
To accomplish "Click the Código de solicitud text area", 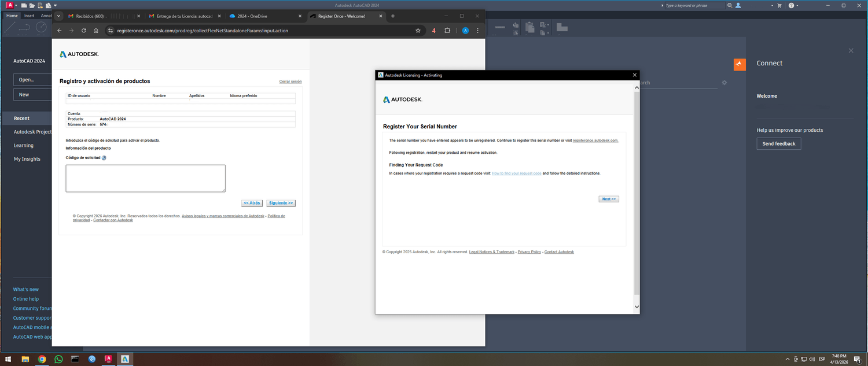I will tap(145, 178).
